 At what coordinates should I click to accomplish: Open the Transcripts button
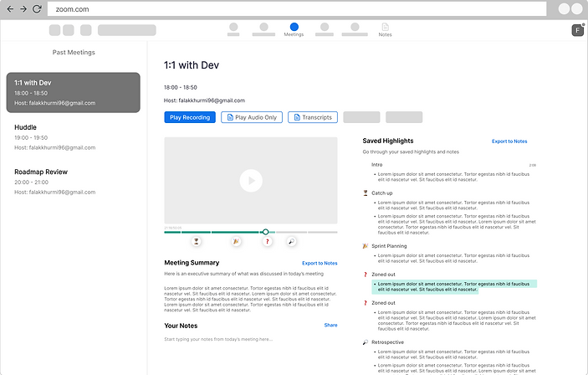coord(313,117)
